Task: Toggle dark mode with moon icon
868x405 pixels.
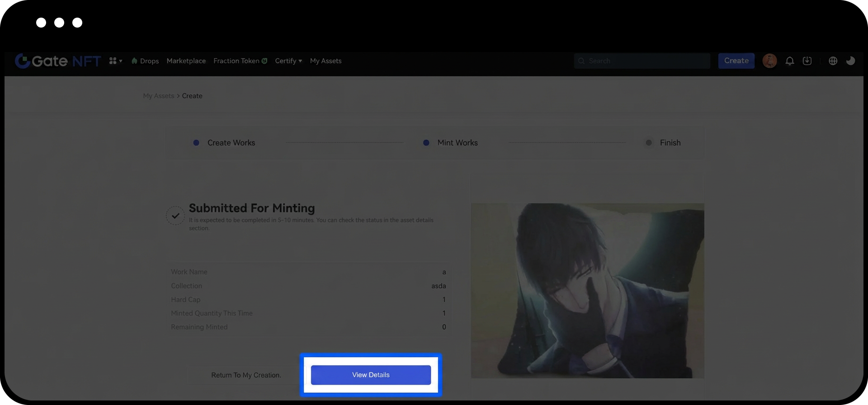Action: point(850,61)
